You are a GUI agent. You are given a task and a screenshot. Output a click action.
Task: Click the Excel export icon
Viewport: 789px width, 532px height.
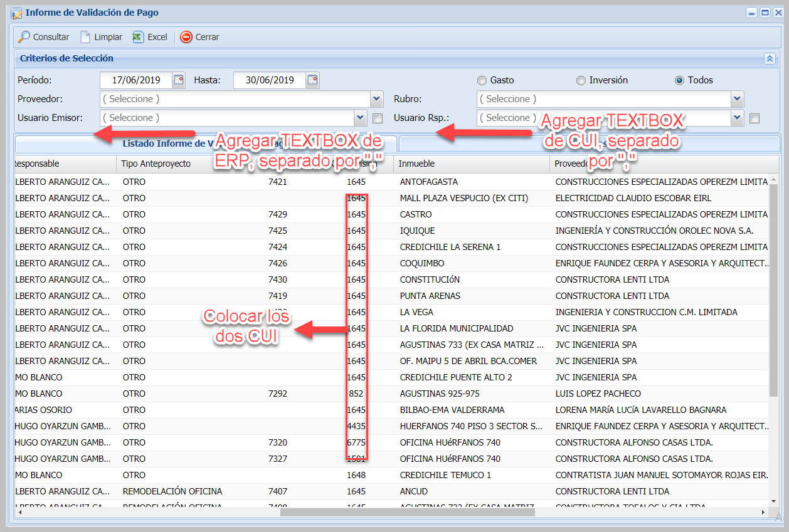(138, 37)
